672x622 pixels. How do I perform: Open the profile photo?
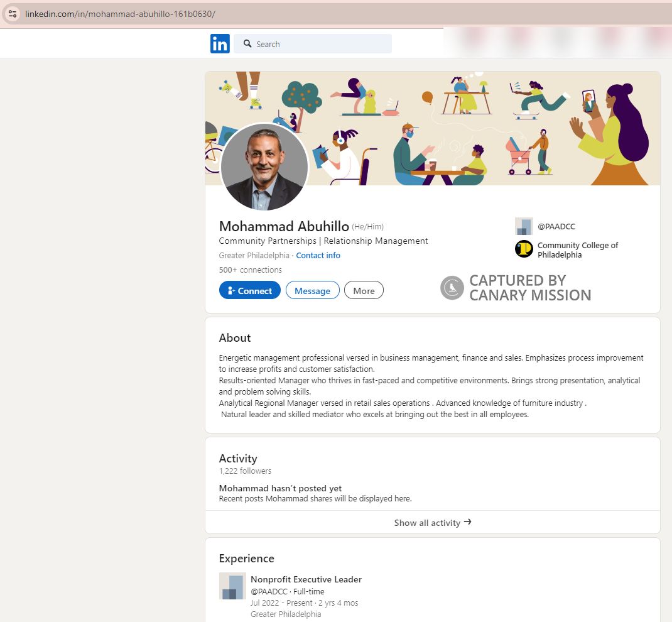264,167
